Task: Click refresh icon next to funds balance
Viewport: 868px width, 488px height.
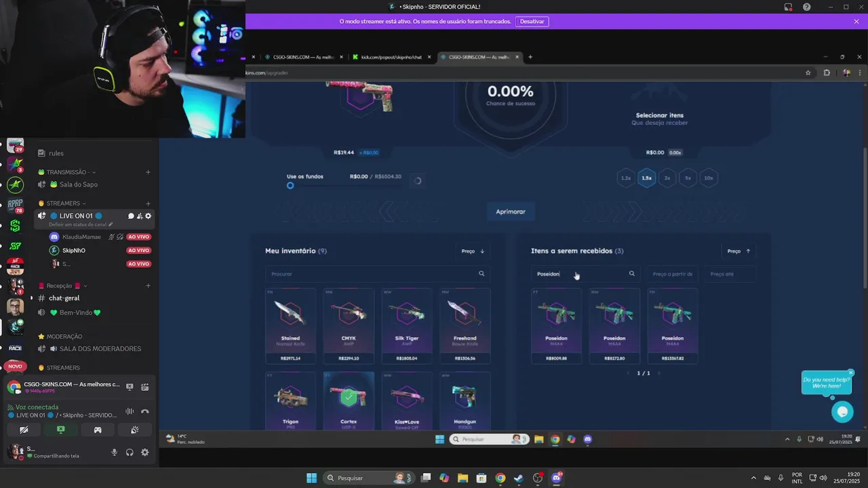Action: pyautogui.click(x=417, y=181)
